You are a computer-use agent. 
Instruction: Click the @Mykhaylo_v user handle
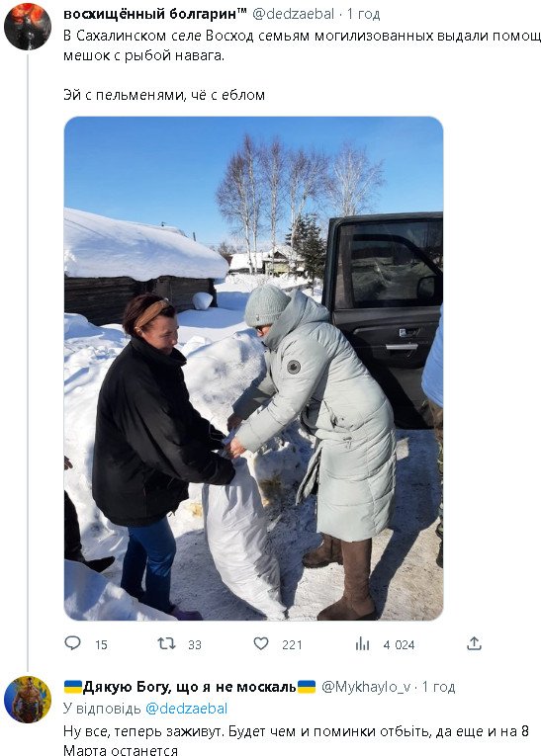tap(366, 687)
